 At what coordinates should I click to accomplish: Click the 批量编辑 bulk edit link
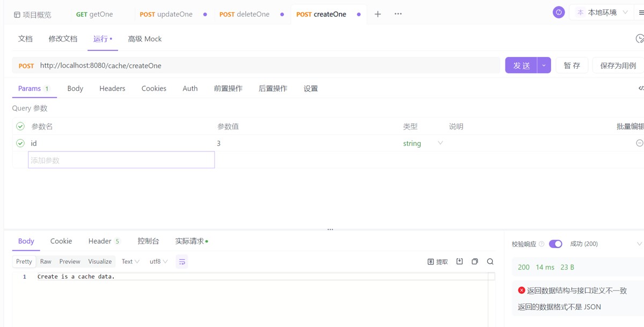coord(630,126)
